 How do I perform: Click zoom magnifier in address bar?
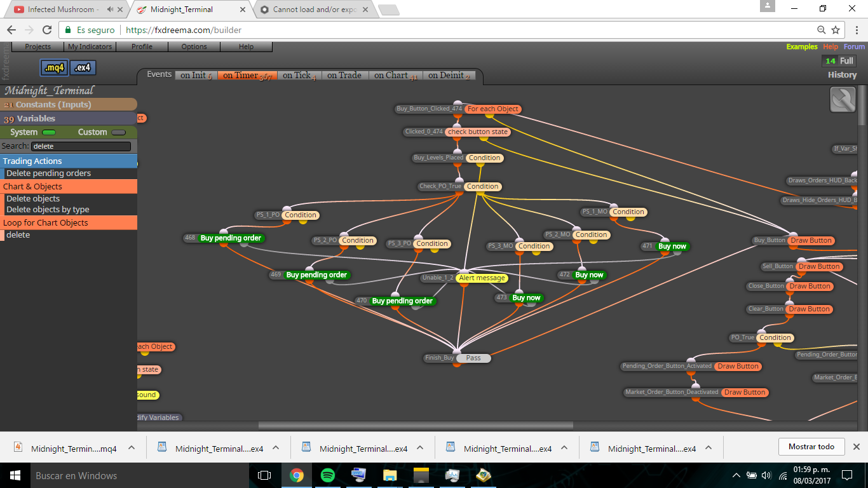point(821,30)
